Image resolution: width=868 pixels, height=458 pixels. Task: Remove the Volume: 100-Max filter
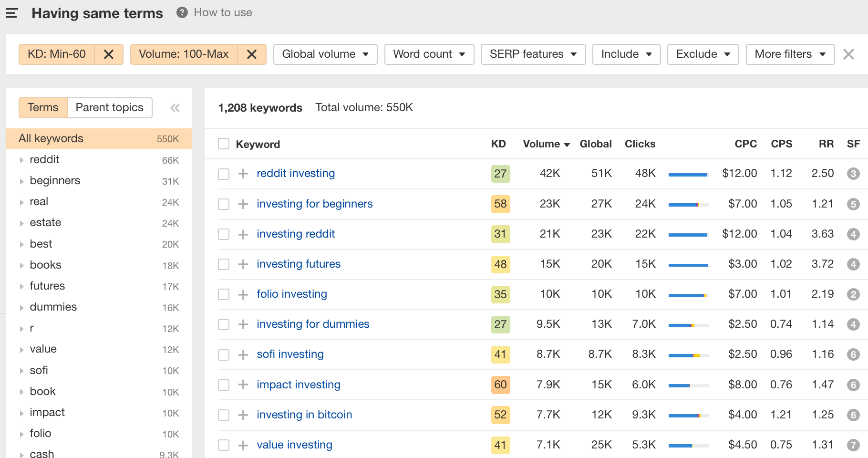tap(251, 54)
